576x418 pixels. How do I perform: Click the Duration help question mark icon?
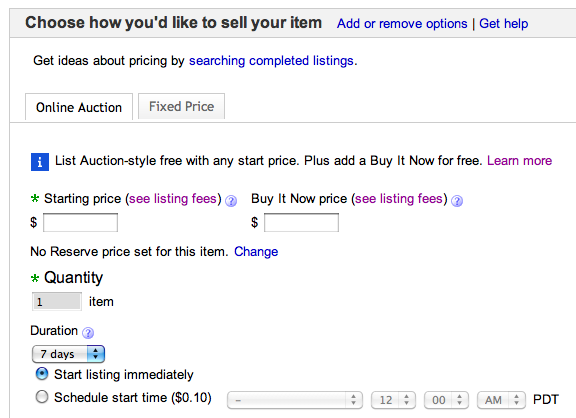pos(88,333)
